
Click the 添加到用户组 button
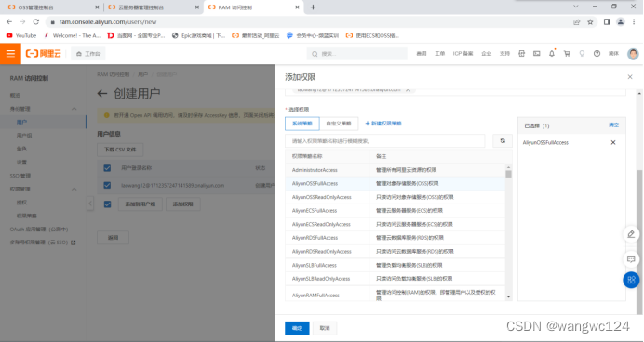[141, 204]
